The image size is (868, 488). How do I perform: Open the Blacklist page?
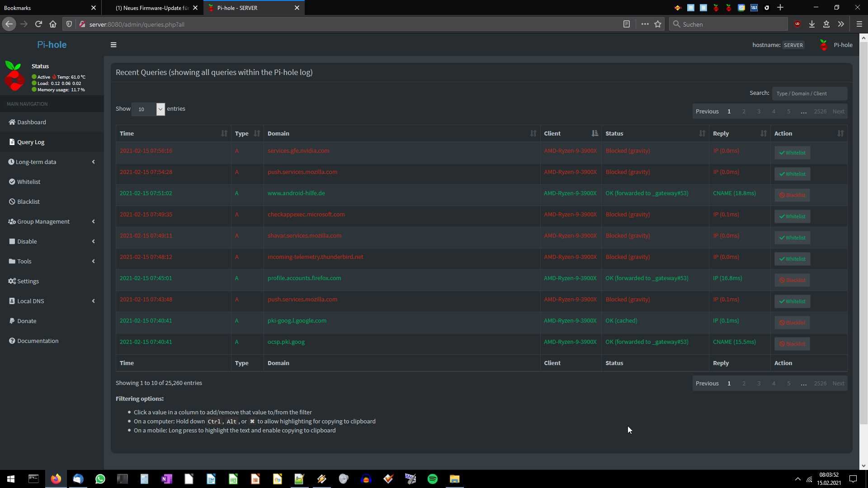(x=52, y=202)
